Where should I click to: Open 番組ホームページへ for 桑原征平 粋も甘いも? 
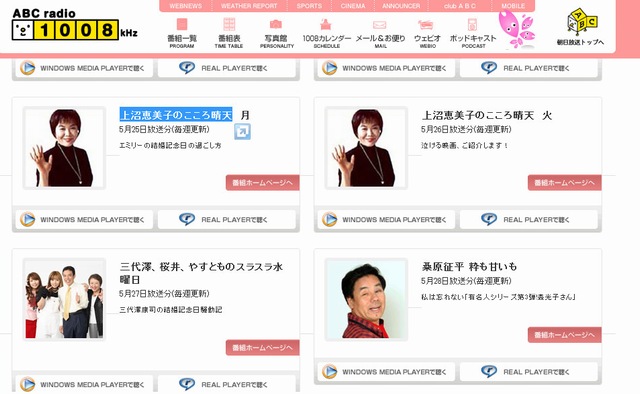[564, 335]
